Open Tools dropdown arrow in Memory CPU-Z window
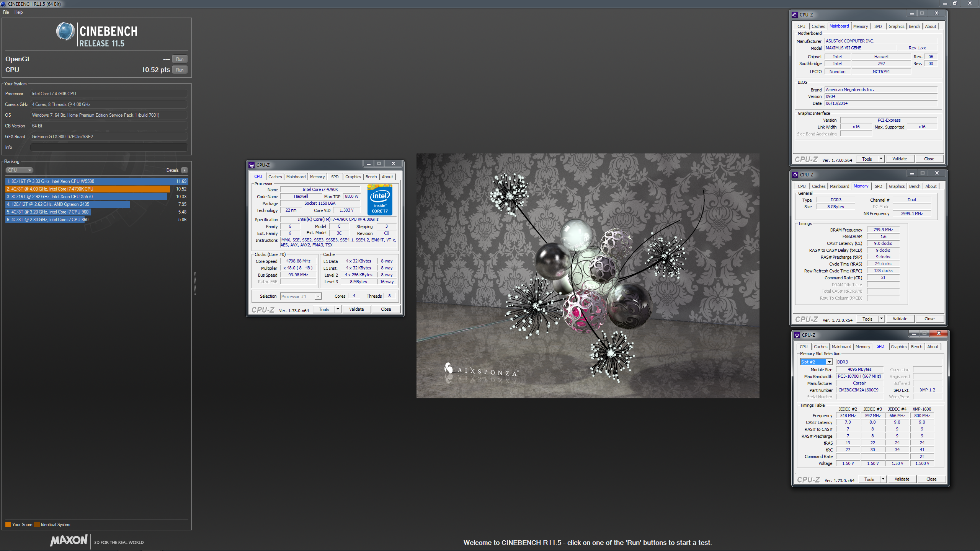The height and width of the screenshot is (551, 980). (881, 319)
